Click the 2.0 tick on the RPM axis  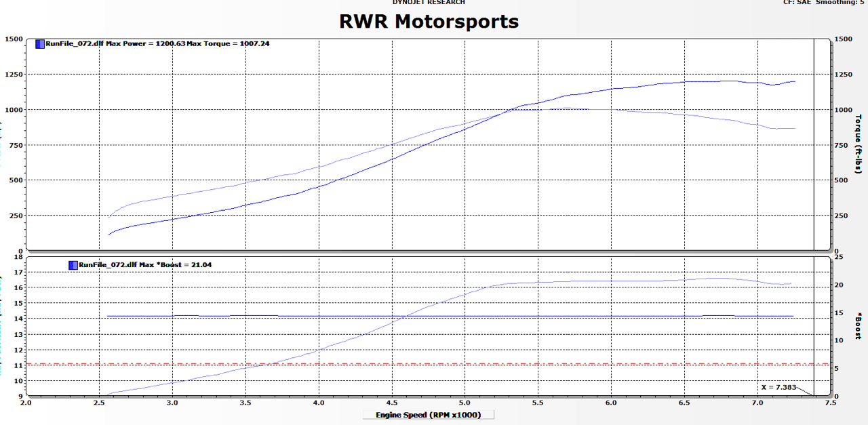26,403
